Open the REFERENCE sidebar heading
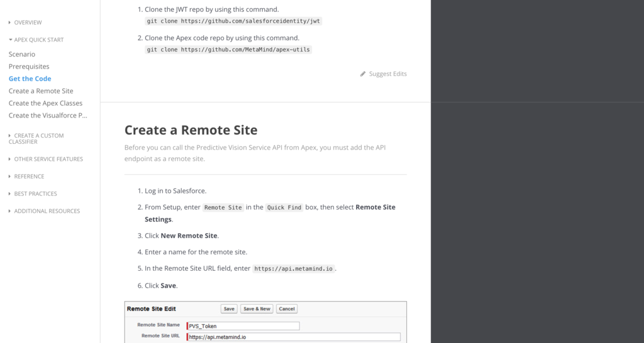This screenshot has width=644, height=343. (x=29, y=177)
